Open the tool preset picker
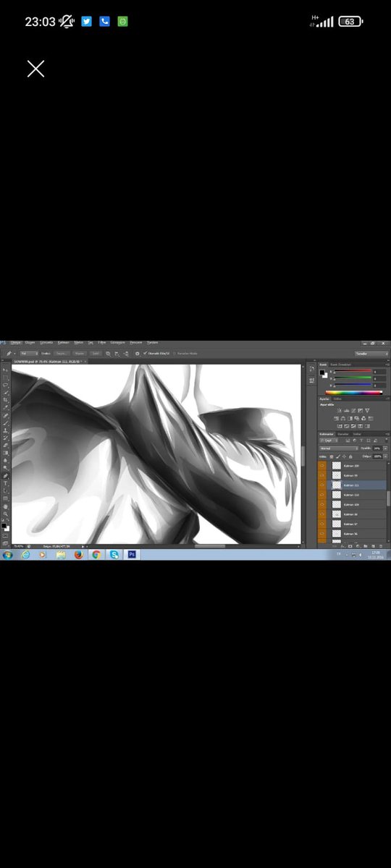 click(x=11, y=354)
